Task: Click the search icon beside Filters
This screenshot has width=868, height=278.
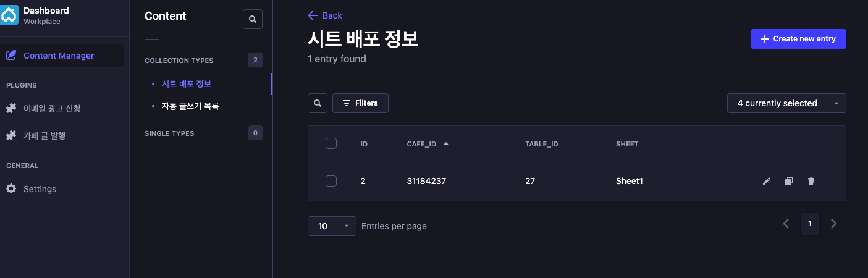Action: 318,103
